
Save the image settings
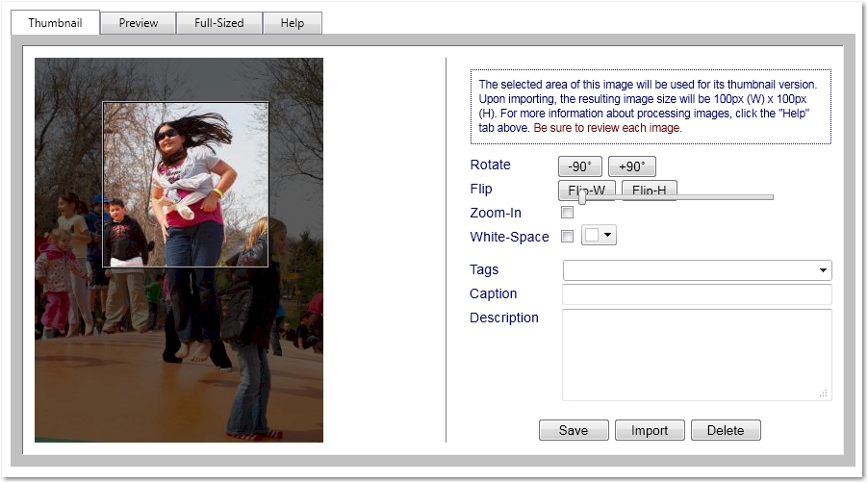pos(574,430)
